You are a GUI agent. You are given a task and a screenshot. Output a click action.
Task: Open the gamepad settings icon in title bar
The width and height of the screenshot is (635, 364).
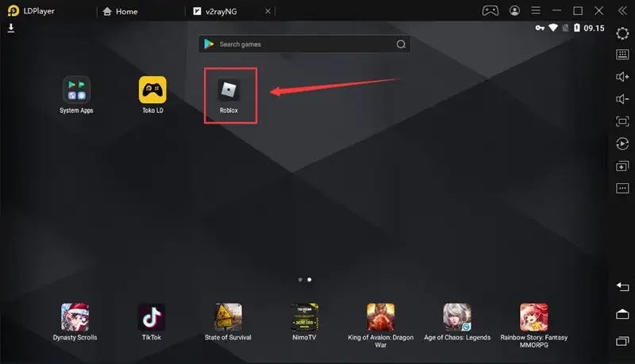click(491, 11)
